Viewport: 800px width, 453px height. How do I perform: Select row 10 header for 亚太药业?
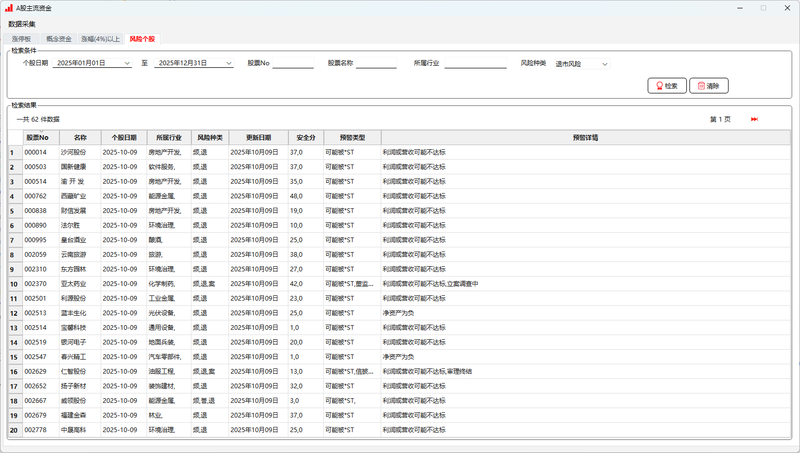point(13,284)
